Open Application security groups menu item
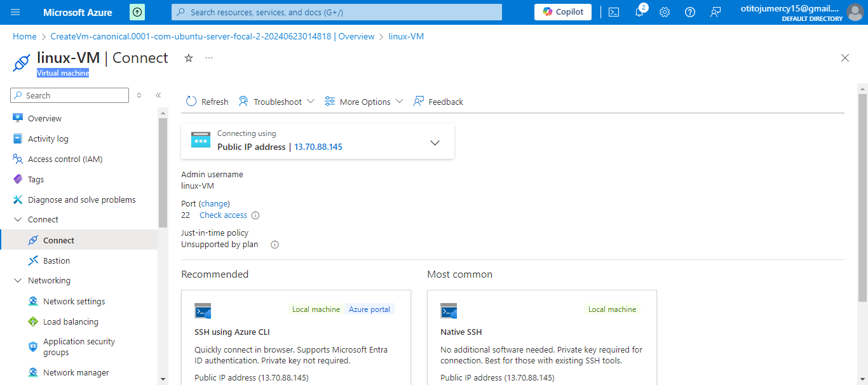Viewport: 868px width, 385px height. [79, 347]
